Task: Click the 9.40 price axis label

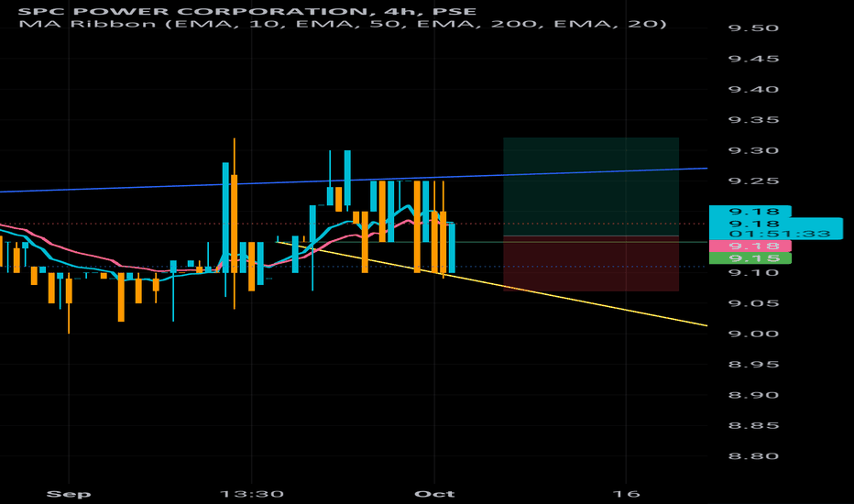Action: 753,90
